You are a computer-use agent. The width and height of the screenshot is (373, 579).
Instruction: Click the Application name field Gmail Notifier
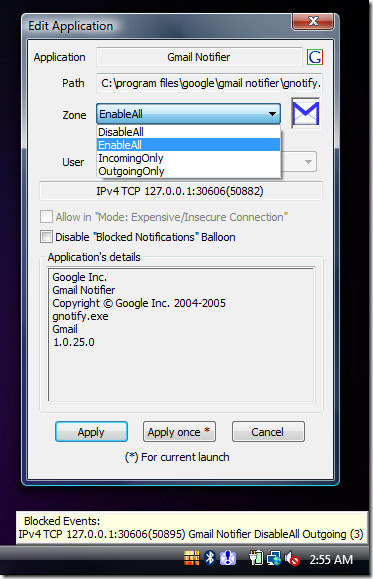(199, 57)
